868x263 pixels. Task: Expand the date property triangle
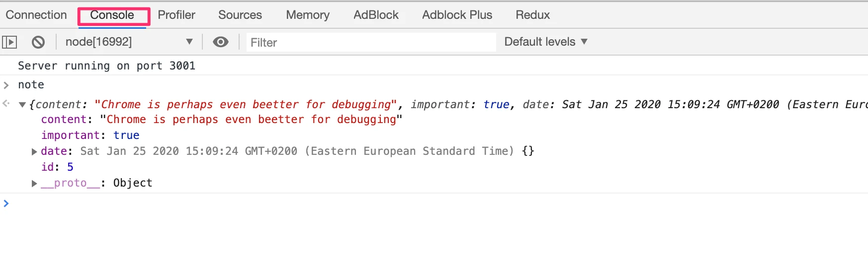[x=34, y=151]
